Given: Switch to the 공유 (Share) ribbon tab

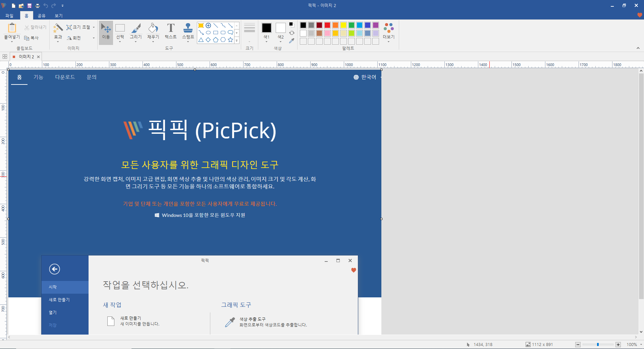Looking at the screenshot, I should pyautogui.click(x=42, y=16).
